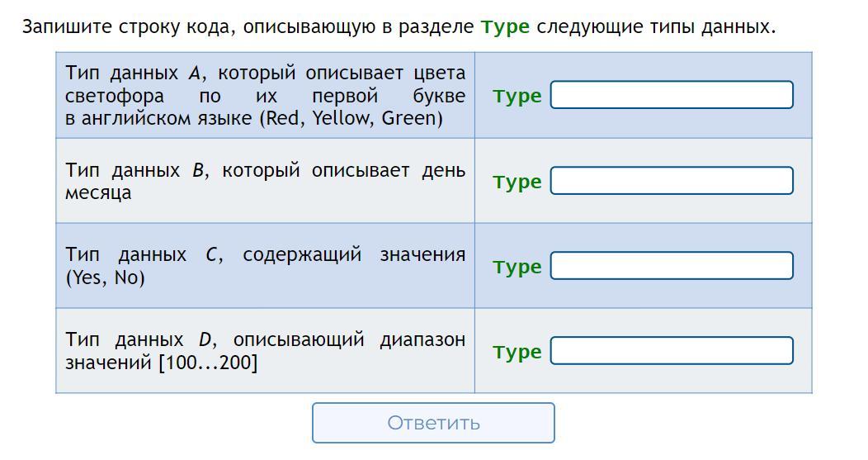The image size is (868, 460).
Task: Click the italic letter B in the second row
Action: [x=198, y=171]
